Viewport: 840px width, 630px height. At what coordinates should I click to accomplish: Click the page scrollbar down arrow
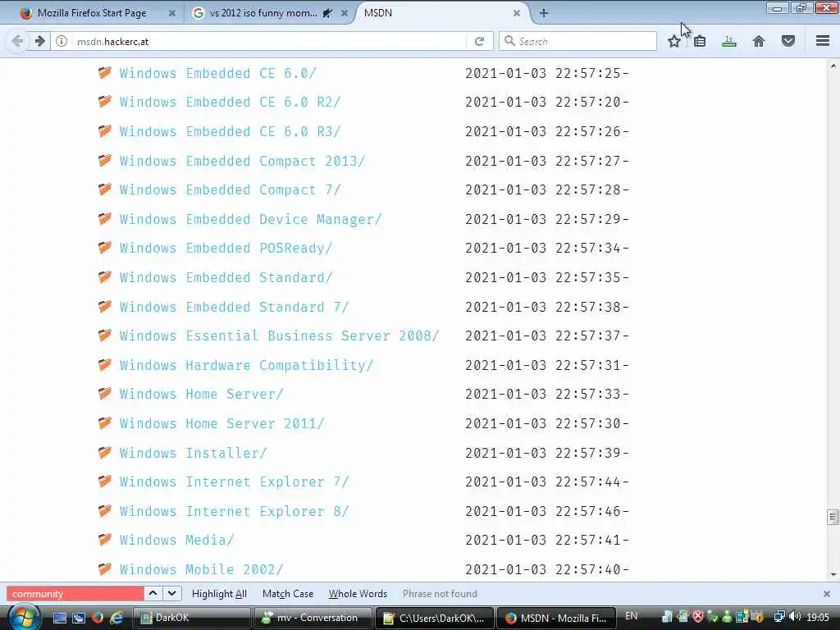point(833,575)
